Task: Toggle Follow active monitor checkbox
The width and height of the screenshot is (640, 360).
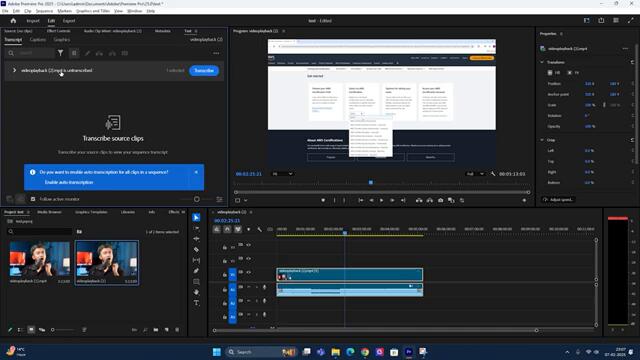Action: coord(33,199)
